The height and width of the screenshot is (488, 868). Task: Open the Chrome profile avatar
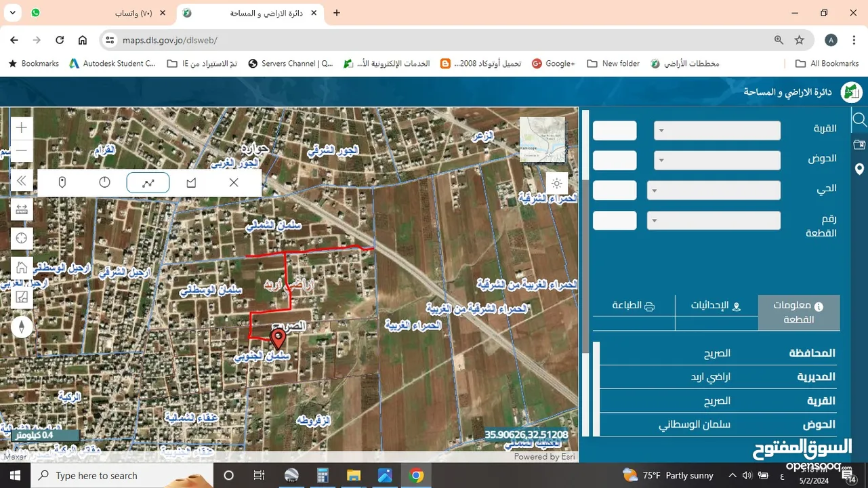coord(831,40)
